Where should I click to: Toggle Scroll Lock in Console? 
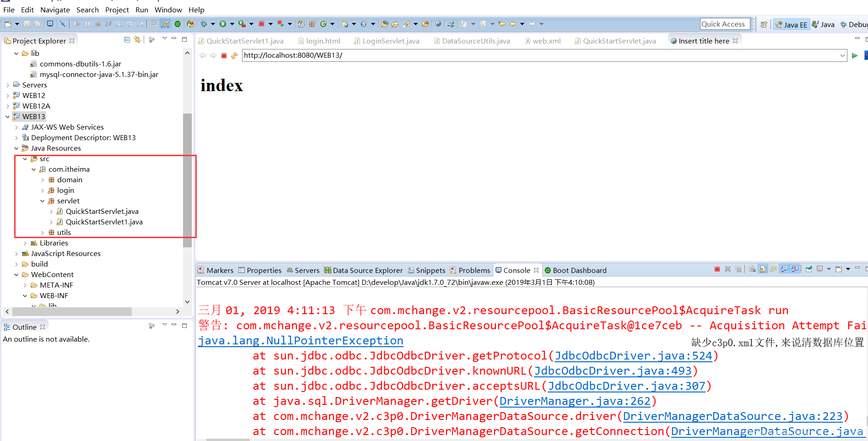click(763, 269)
